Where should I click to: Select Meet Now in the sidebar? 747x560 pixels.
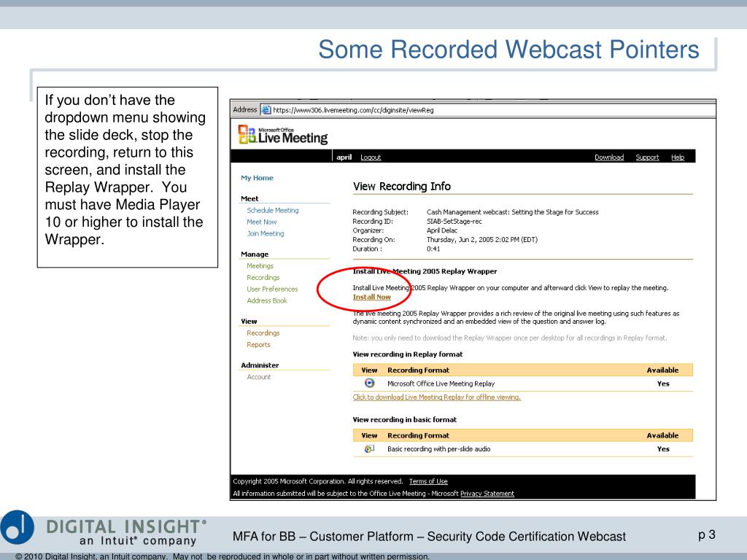(x=262, y=222)
